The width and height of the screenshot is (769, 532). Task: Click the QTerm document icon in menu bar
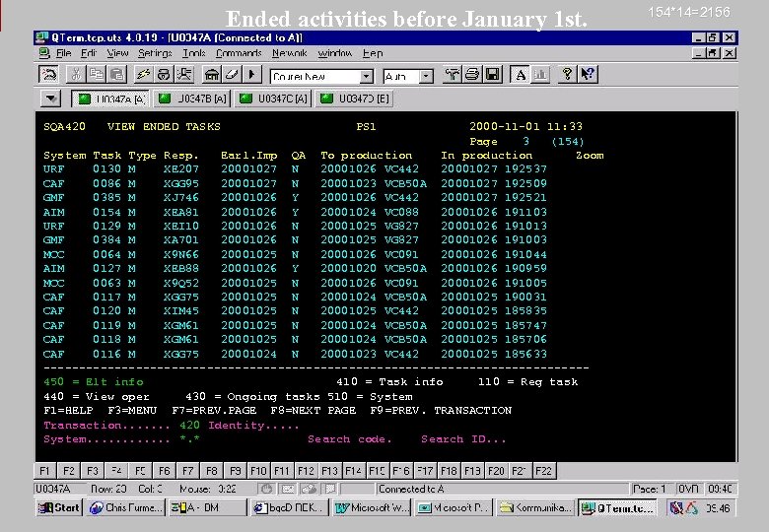tap(45, 53)
